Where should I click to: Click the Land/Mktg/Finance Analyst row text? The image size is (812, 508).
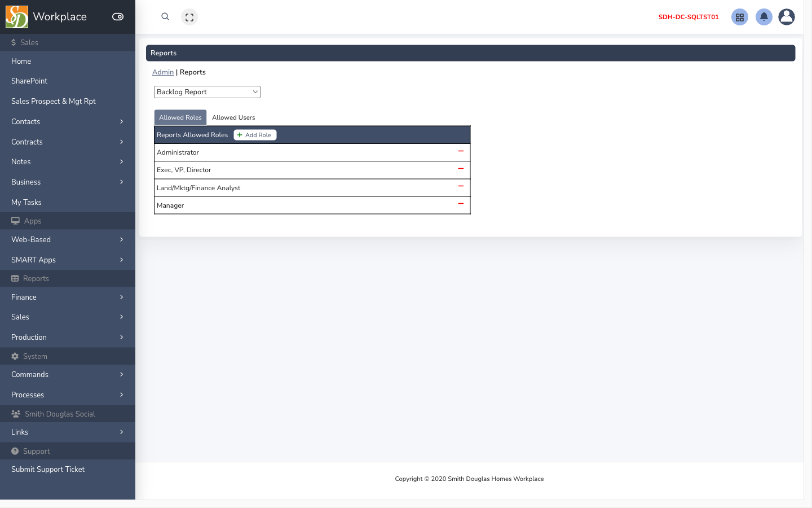198,188
